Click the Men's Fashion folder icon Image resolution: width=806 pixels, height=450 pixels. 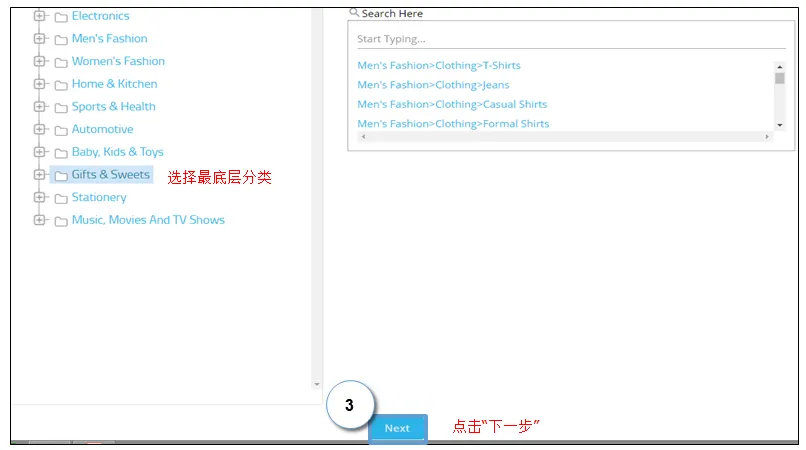61,40
